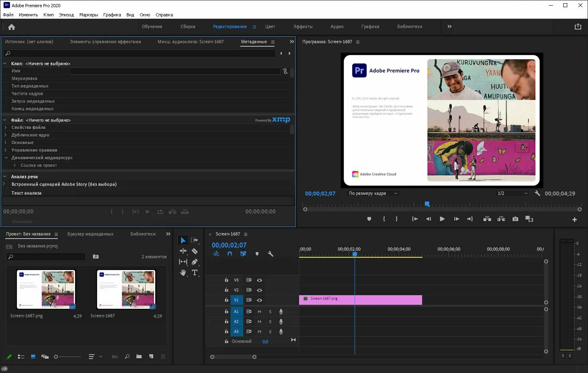
Task: Open the 'Браузер медиаданных' panel tab
Action: (x=90, y=234)
